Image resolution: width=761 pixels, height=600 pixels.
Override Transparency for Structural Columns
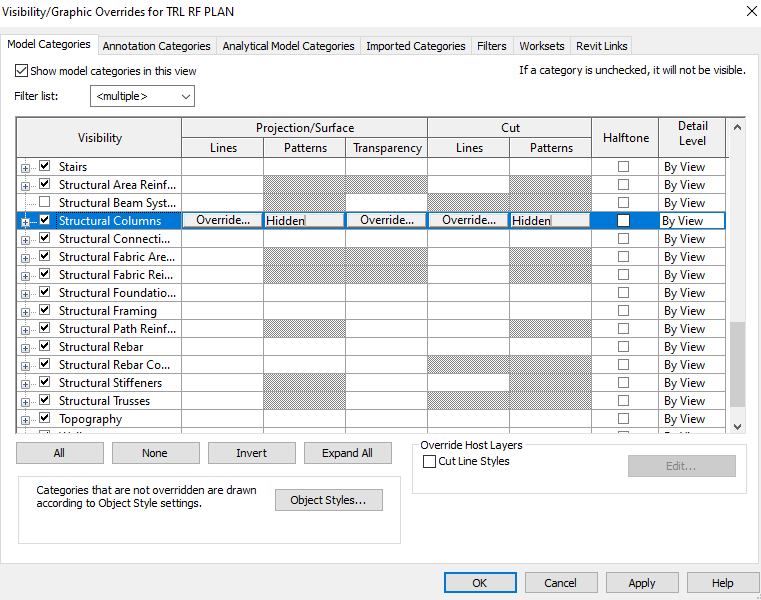point(386,220)
